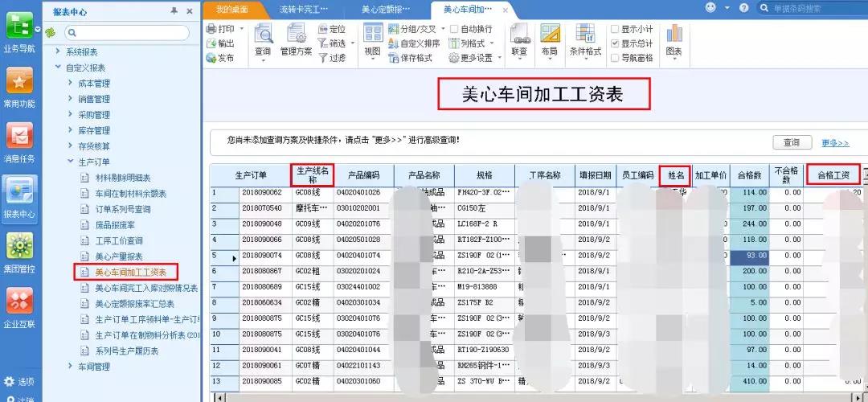Open the 布局 toolbar icon
This screenshot has width=868, height=402.
[x=550, y=34]
